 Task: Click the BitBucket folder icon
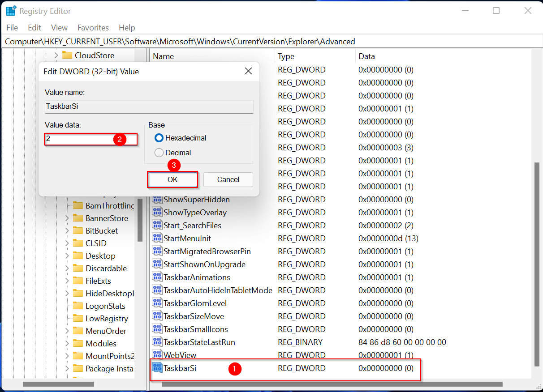tap(78, 230)
